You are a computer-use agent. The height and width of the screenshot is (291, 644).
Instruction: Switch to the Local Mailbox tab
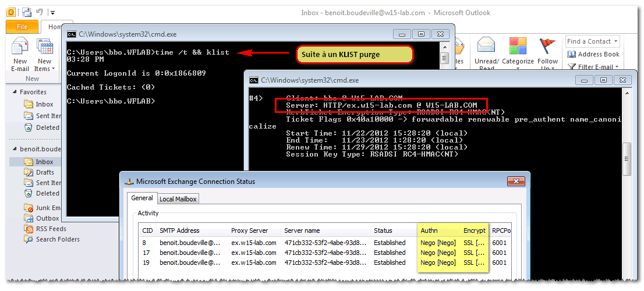click(178, 199)
